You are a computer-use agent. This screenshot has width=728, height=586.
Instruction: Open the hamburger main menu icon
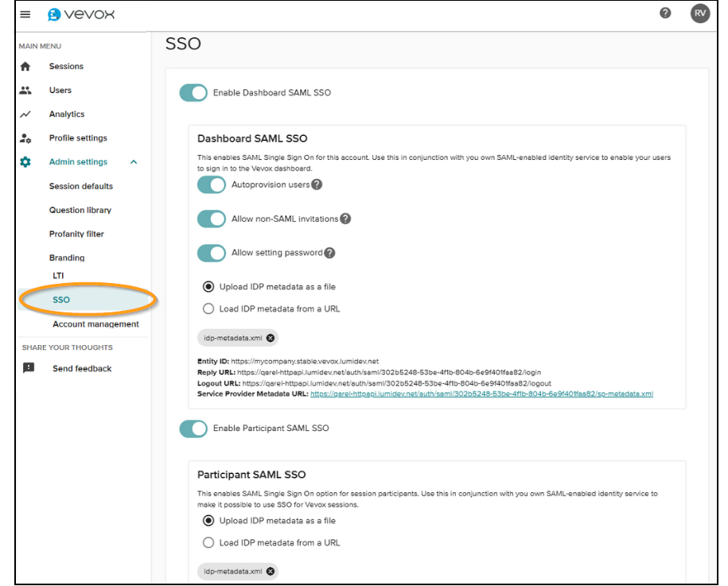pyautogui.click(x=25, y=14)
